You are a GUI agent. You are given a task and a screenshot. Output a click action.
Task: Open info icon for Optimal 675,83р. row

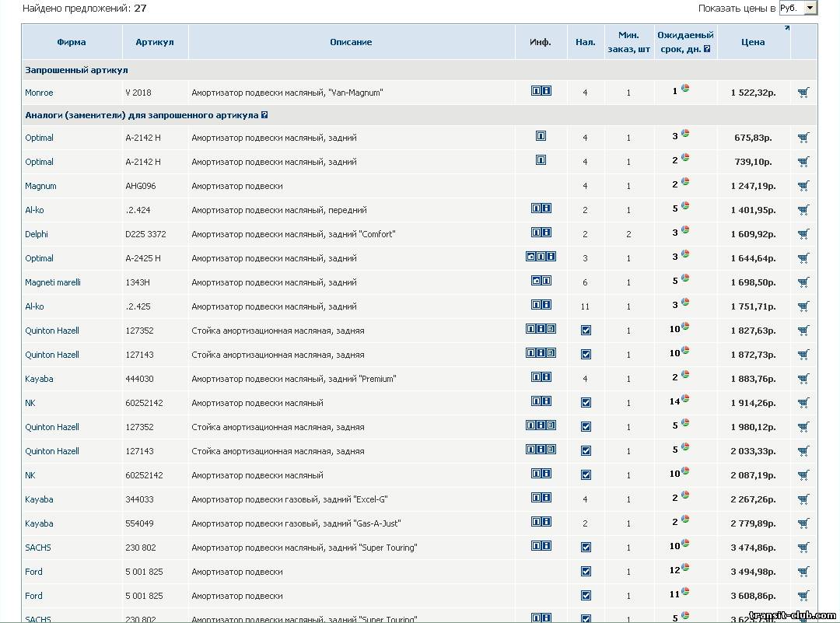coord(541,136)
